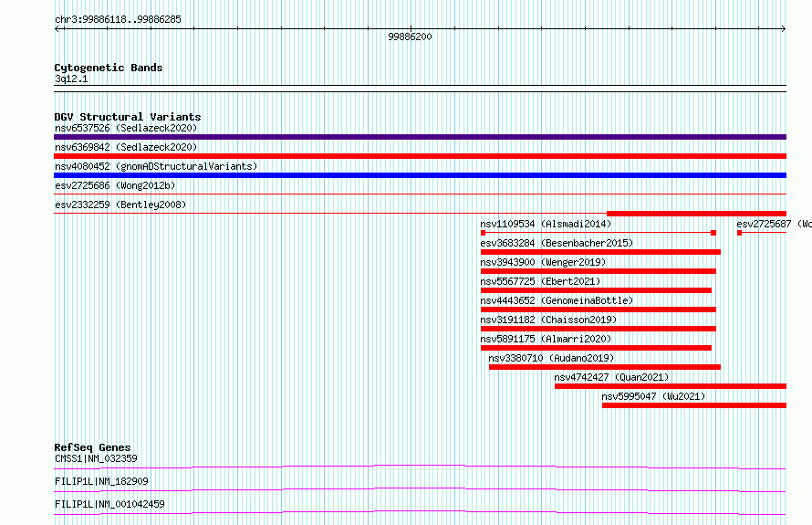812x525 pixels.
Task: Select the nsv4443652 red variant bar
Action: [599, 310]
